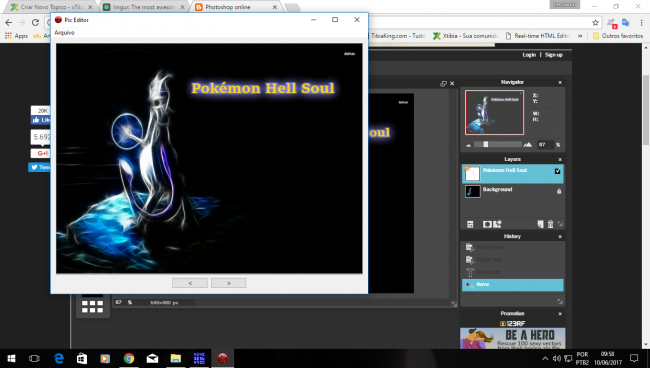Click the grid icon below Pic Editor window
Image resolution: width=650 pixels, height=368 pixels.
[x=92, y=307]
